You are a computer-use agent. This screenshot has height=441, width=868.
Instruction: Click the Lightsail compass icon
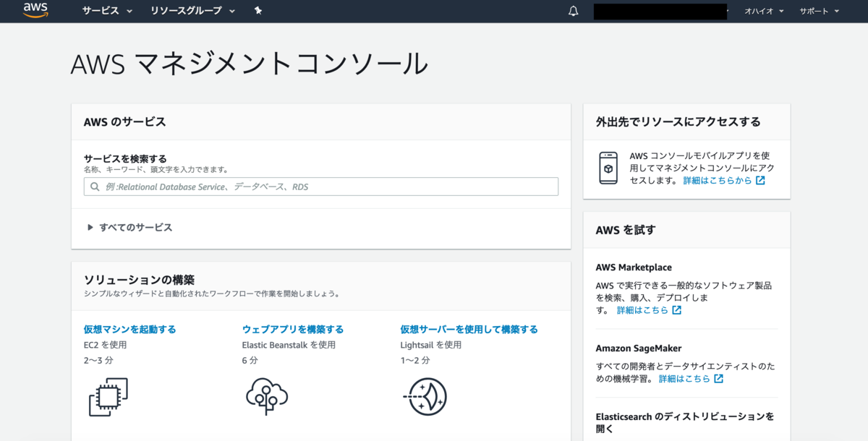click(x=425, y=397)
